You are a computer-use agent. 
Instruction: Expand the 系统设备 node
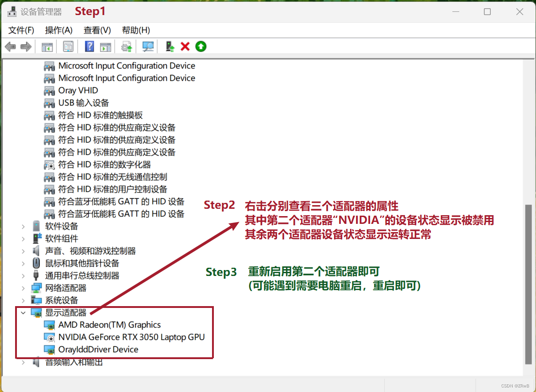pos(23,300)
